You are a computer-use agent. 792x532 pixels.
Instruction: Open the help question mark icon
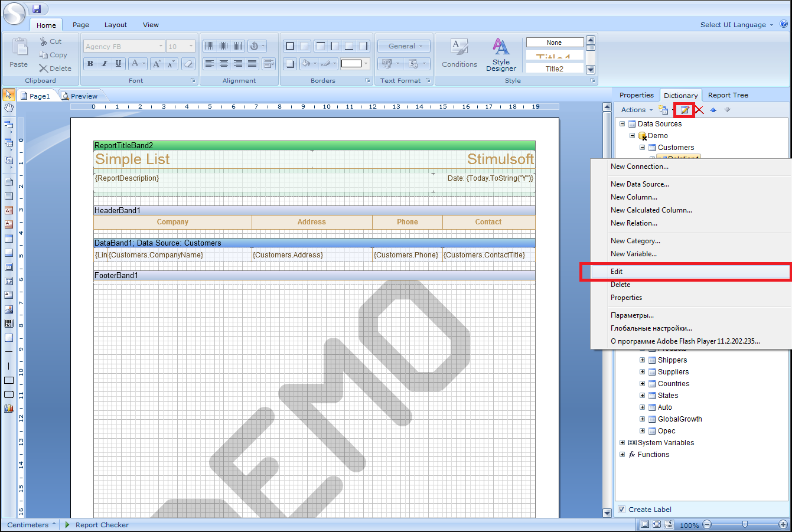point(784,24)
